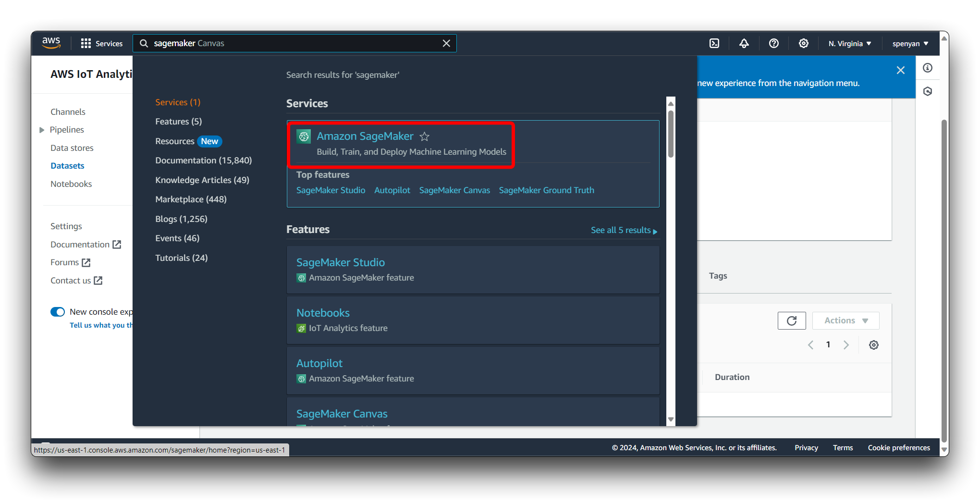Open the help question mark menu
The image size is (980, 503).
(x=774, y=43)
